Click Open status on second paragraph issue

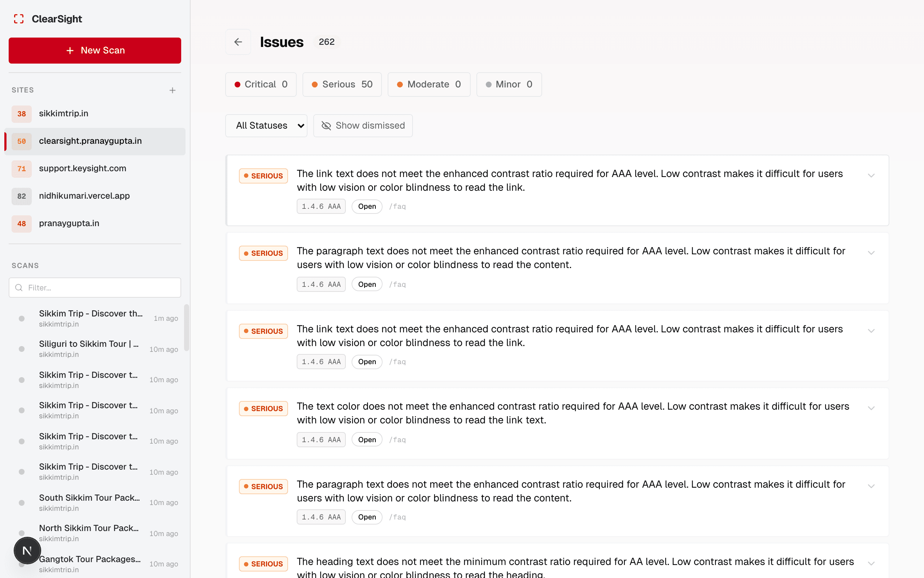(367, 517)
